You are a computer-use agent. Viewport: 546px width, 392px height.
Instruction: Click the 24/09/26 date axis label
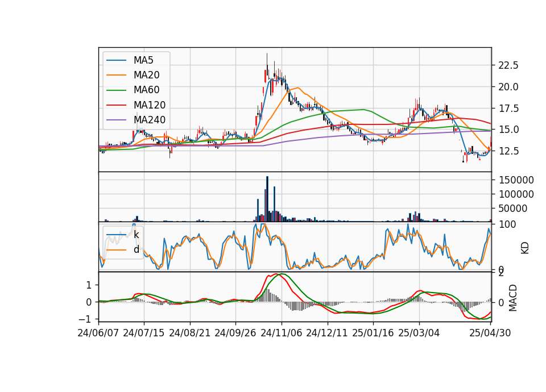pos(235,333)
